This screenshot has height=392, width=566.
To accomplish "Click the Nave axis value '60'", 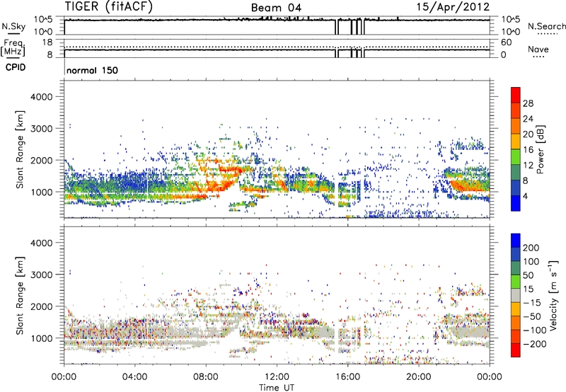I will click(506, 42).
